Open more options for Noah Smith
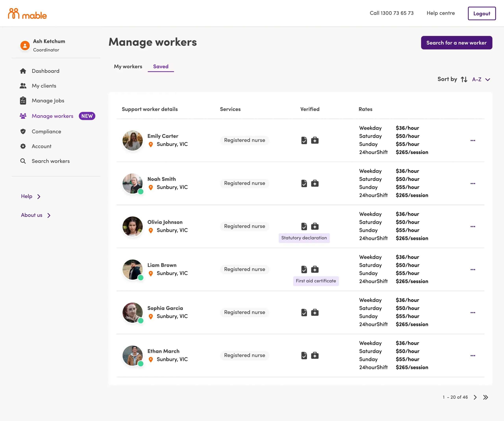Screen dimensions: 504x421 (473, 183)
